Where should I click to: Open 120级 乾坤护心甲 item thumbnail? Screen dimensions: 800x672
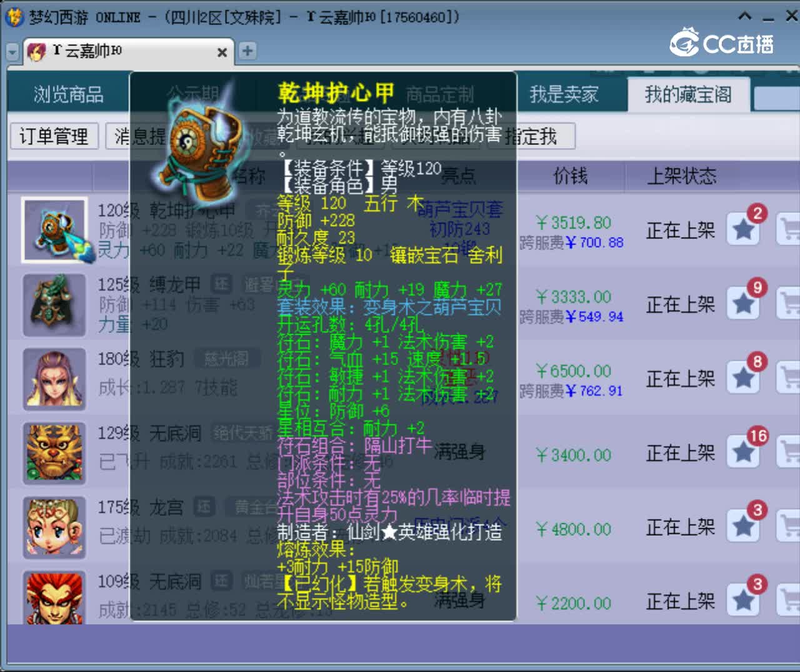tap(54, 230)
